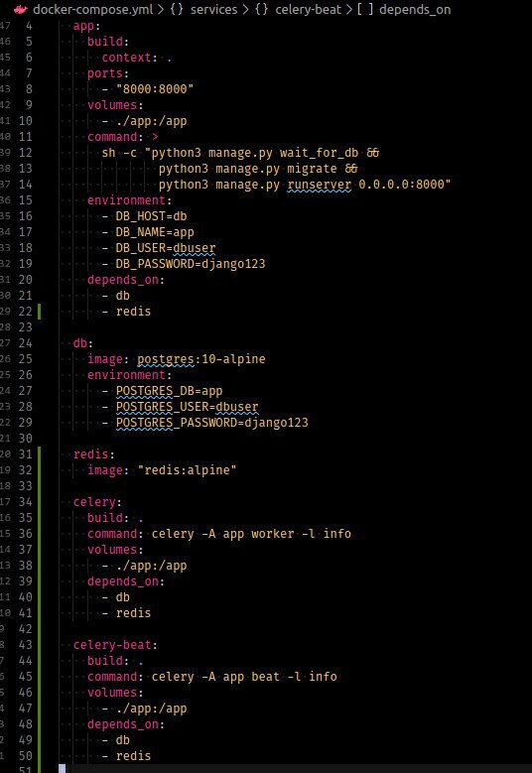Click '- redis' on line 22
The height and width of the screenshot is (773, 532).
click(126, 311)
